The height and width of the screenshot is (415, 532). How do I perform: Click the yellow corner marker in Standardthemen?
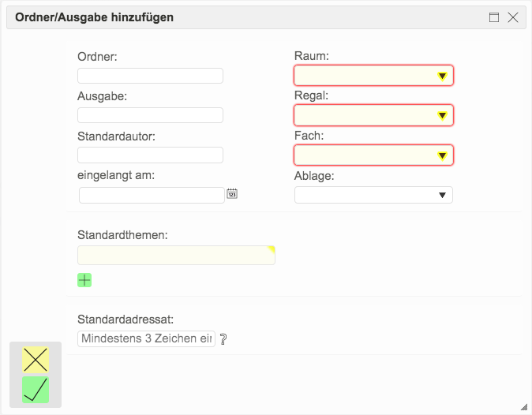pos(272,249)
